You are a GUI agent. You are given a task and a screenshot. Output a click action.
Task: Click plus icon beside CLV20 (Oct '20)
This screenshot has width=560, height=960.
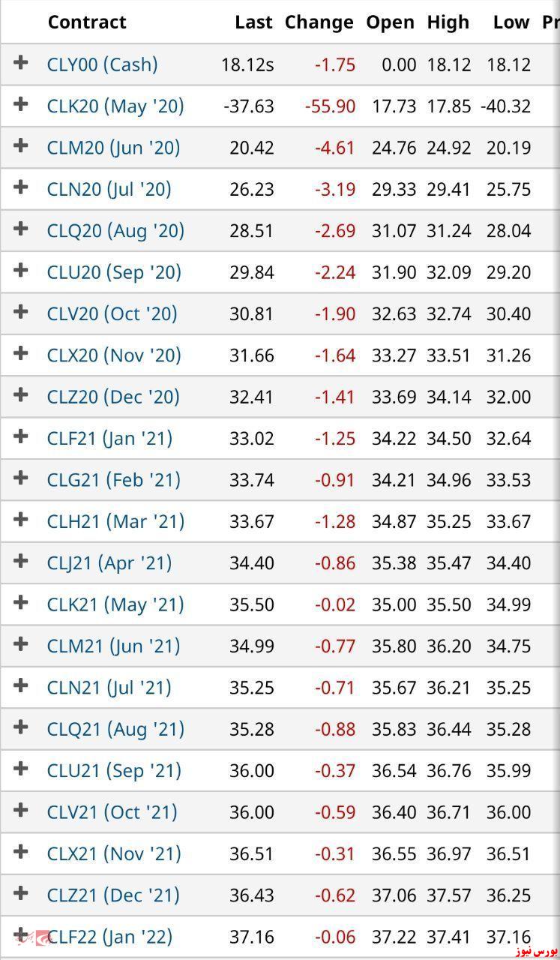[x=21, y=312]
